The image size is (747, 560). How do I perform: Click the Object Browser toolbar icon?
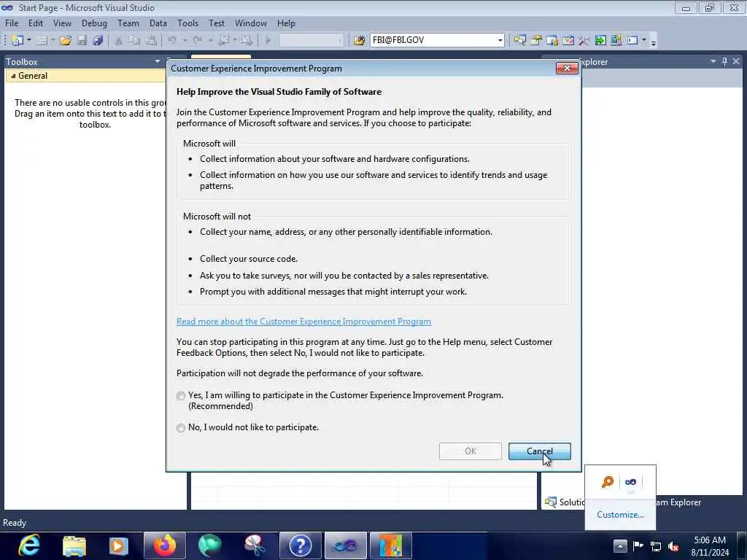pyautogui.click(x=568, y=41)
